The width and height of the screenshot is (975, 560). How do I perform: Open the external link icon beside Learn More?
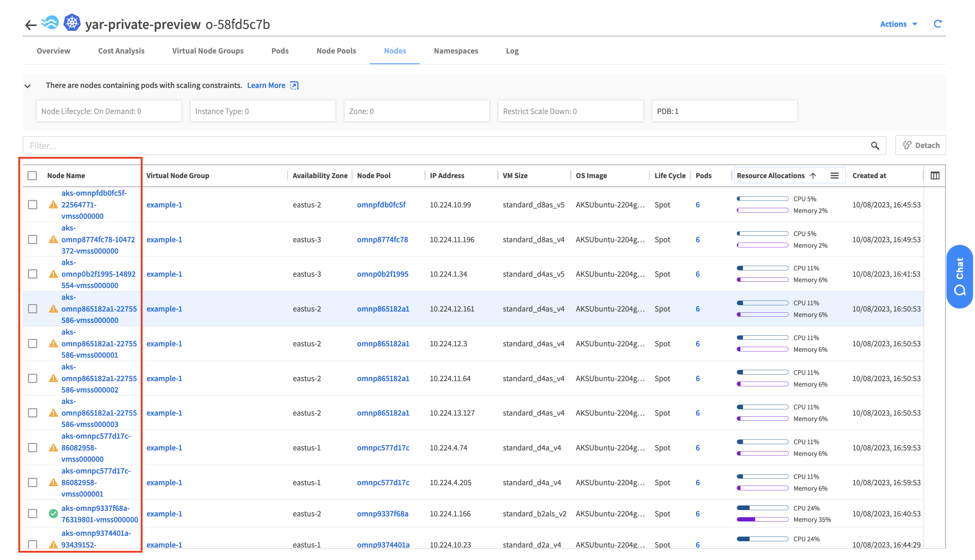[294, 85]
